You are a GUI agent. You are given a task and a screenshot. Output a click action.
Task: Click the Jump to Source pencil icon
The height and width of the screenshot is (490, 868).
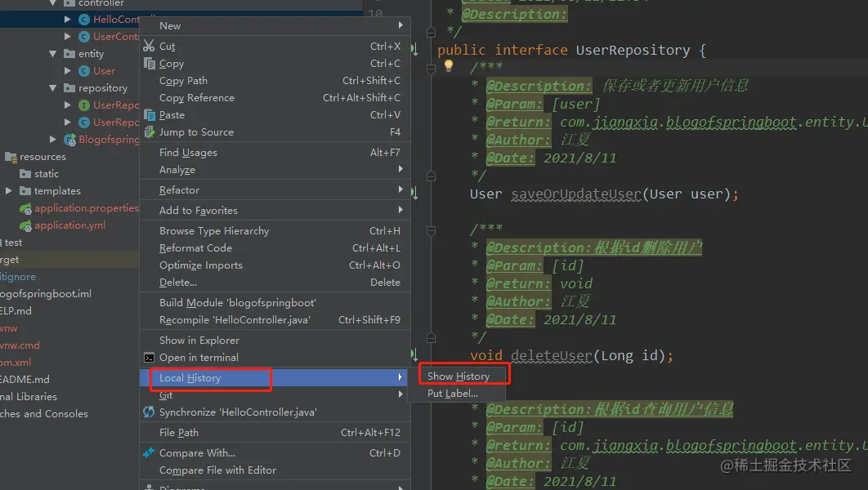click(149, 131)
